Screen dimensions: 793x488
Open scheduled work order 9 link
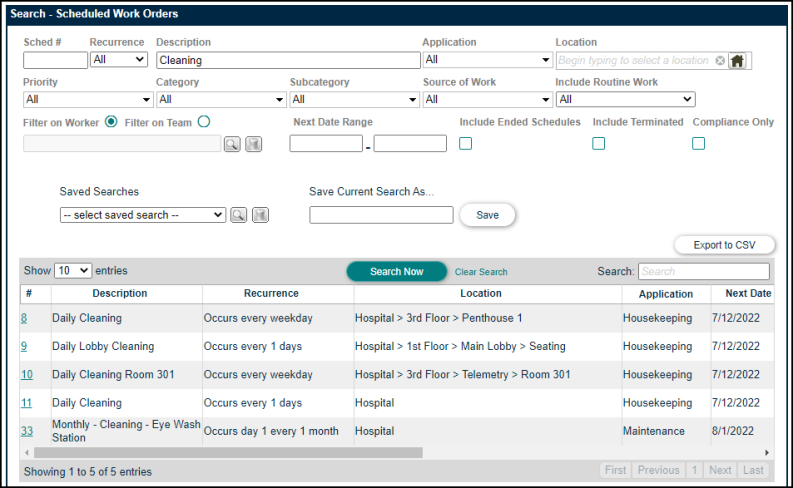point(24,346)
